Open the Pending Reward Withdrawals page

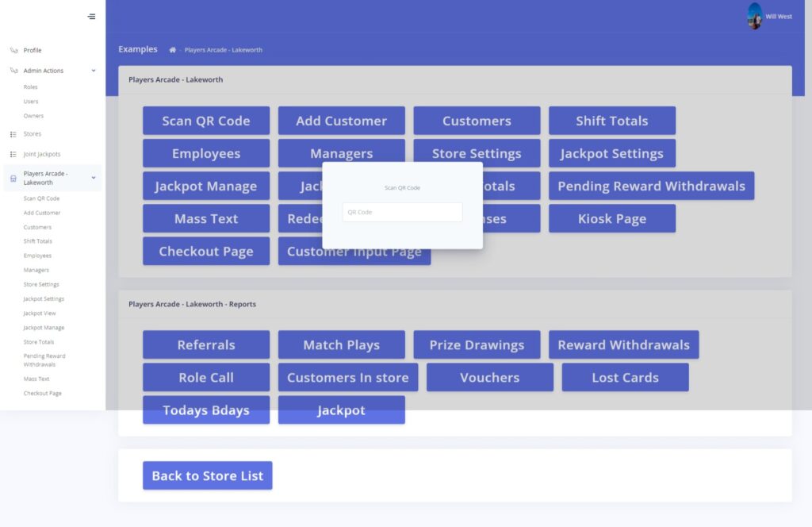(651, 186)
